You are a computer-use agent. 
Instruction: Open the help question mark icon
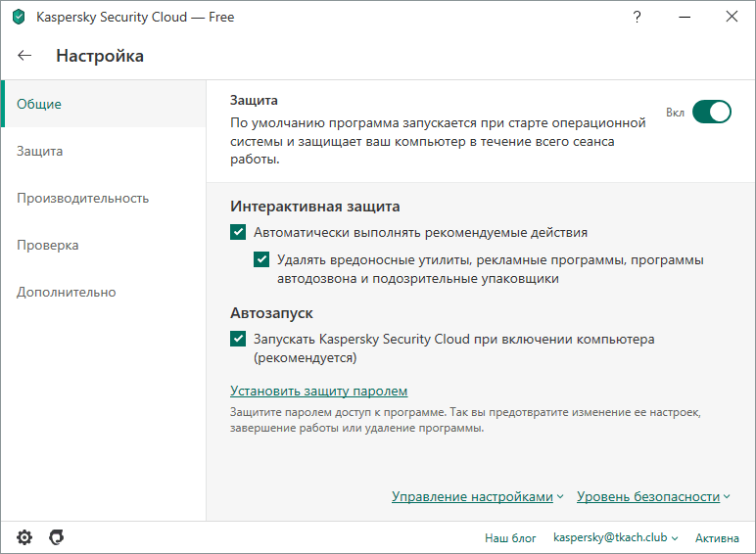(637, 17)
